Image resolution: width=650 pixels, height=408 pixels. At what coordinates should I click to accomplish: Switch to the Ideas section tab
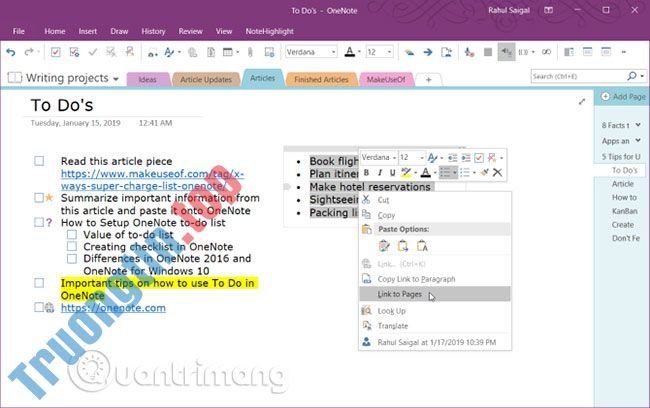pyautogui.click(x=148, y=79)
